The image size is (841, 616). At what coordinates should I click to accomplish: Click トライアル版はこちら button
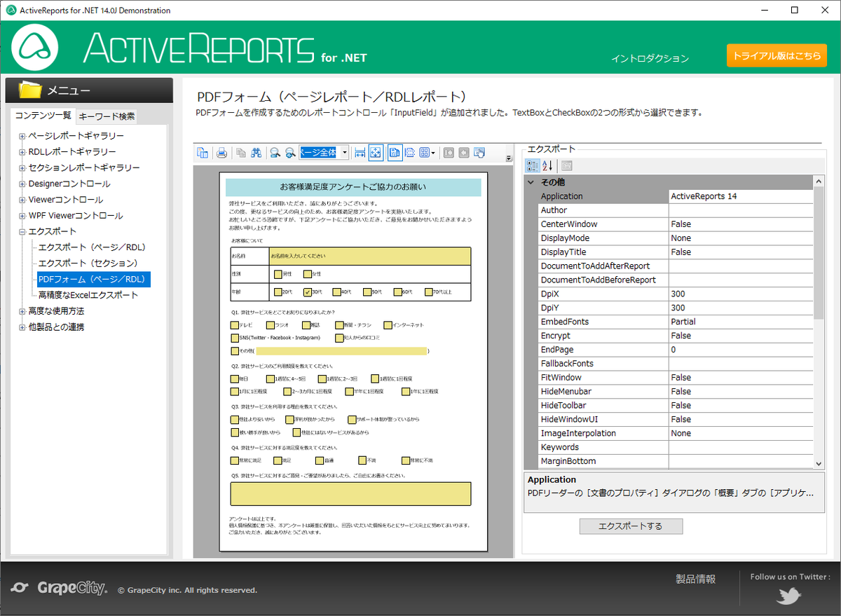(x=777, y=55)
